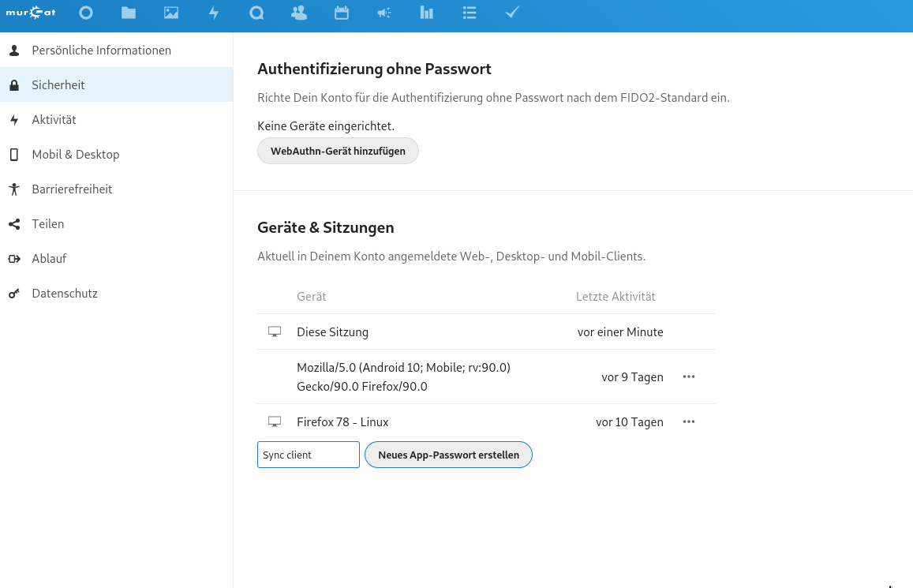Screen dimensions: 913x588
Task: Click WebAuthn-Gerät hinzufügen button
Action: (x=338, y=152)
